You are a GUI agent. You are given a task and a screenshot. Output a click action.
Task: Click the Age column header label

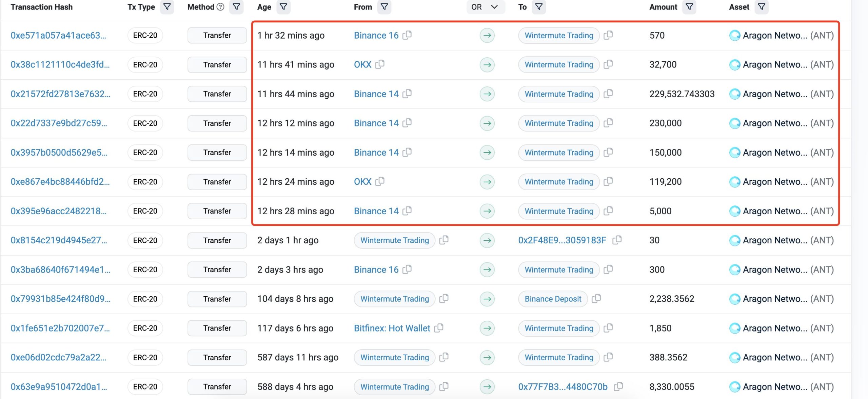pyautogui.click(x=264, y=7)
